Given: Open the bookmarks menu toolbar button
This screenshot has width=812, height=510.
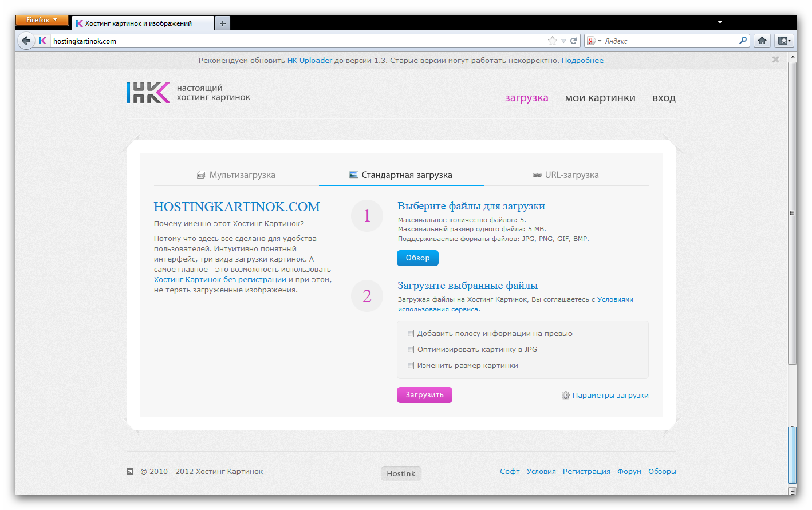Looking at the screenshot, I should tap(784, 41).
